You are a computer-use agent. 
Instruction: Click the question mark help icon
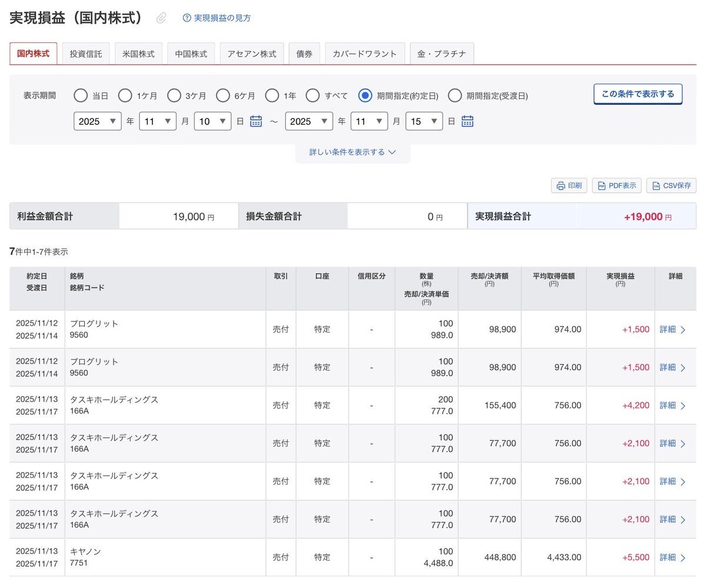click(x=187, y=18)
